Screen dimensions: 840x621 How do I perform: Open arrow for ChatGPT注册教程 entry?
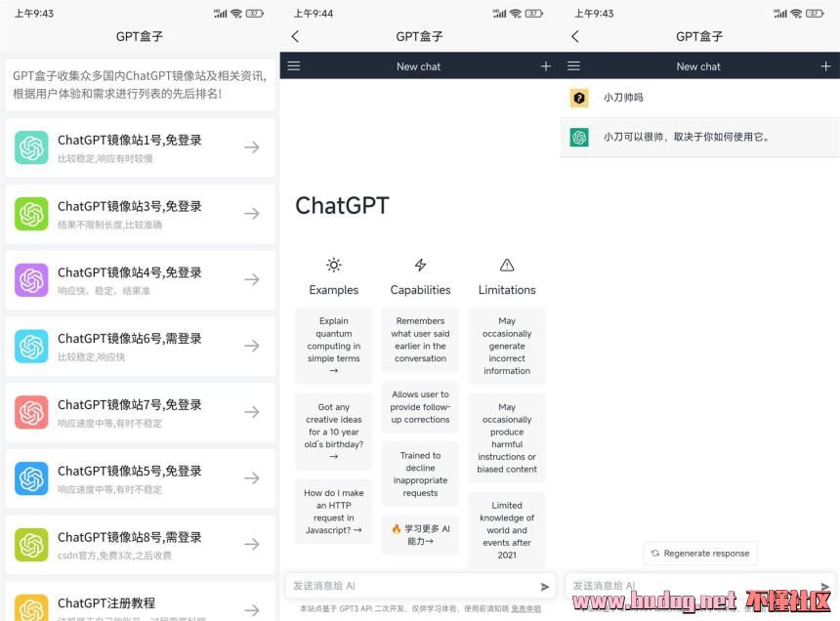click(x=252, y=609)
